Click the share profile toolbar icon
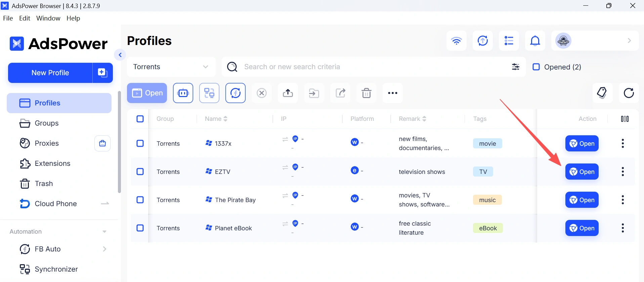Screen dimensions: 644x282 click(340, 93)
